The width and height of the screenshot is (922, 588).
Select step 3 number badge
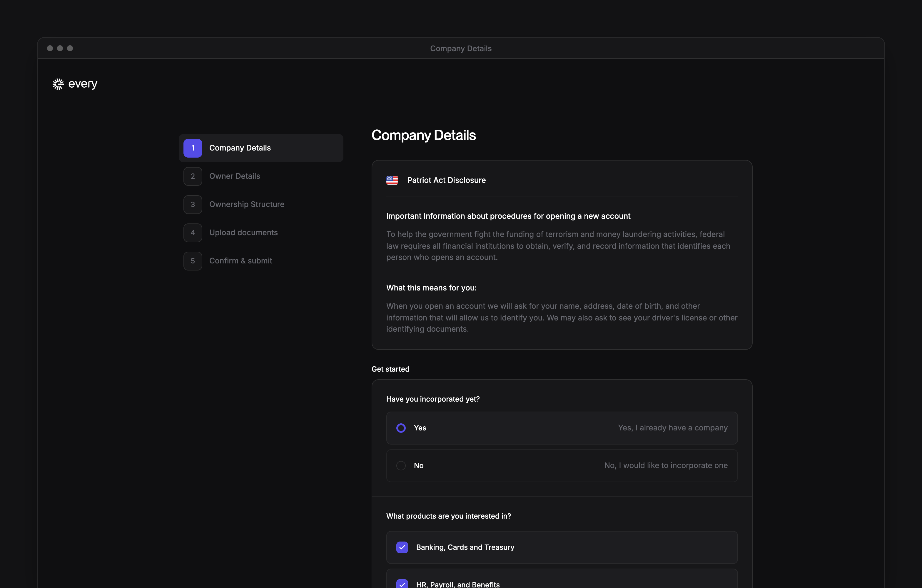point(193,204)
